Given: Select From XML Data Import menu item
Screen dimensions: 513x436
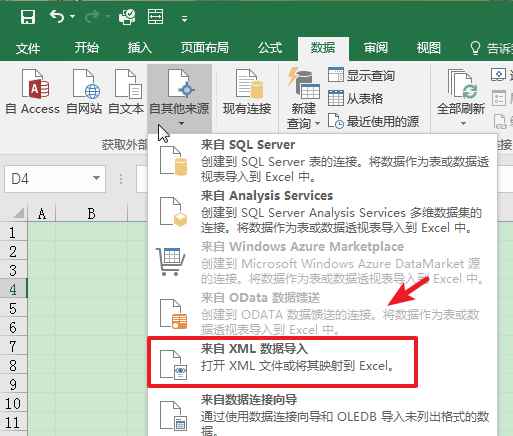Looking at the screenshot, I should click(x=282, y=362).
